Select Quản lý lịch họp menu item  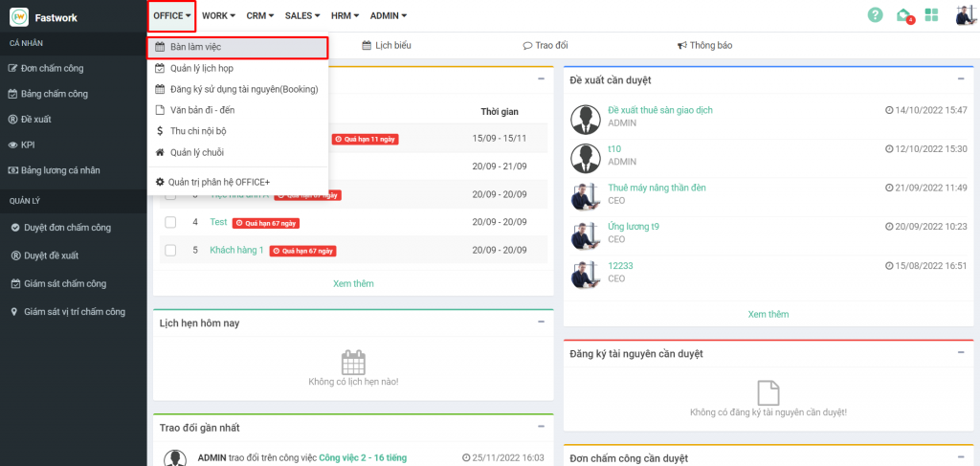click(x=201, y=68)
